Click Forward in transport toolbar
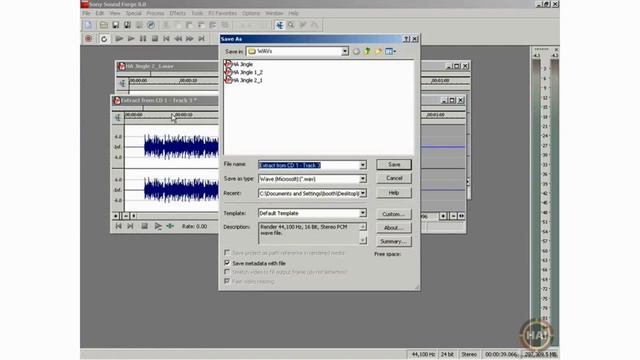Viewport: 640px width, 360px height. tap(190, 39)
